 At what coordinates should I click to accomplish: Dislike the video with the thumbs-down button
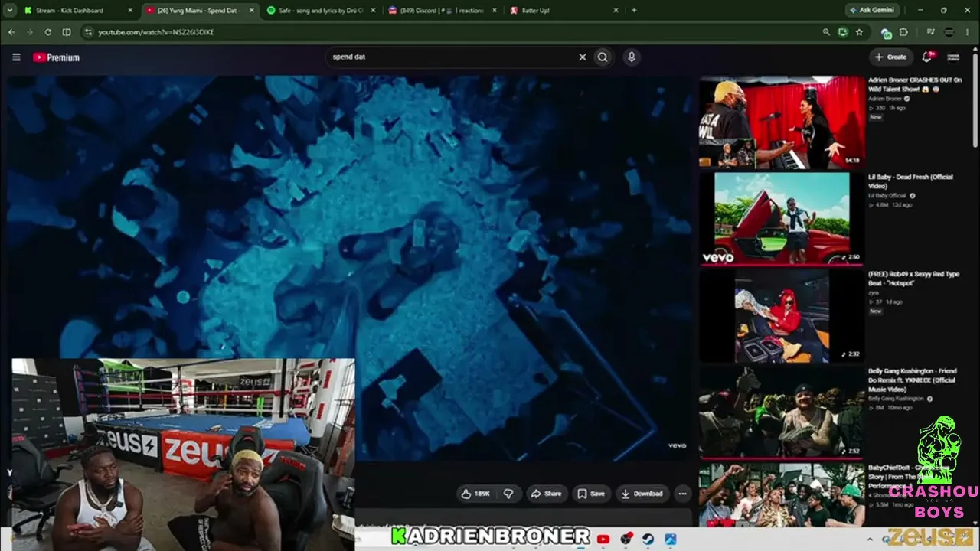(508, 494)
